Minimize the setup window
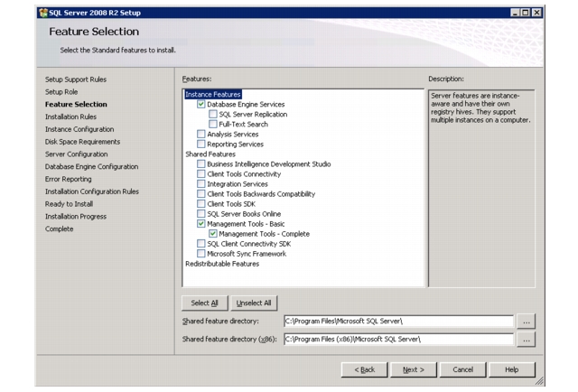 (x=515, y=13)
